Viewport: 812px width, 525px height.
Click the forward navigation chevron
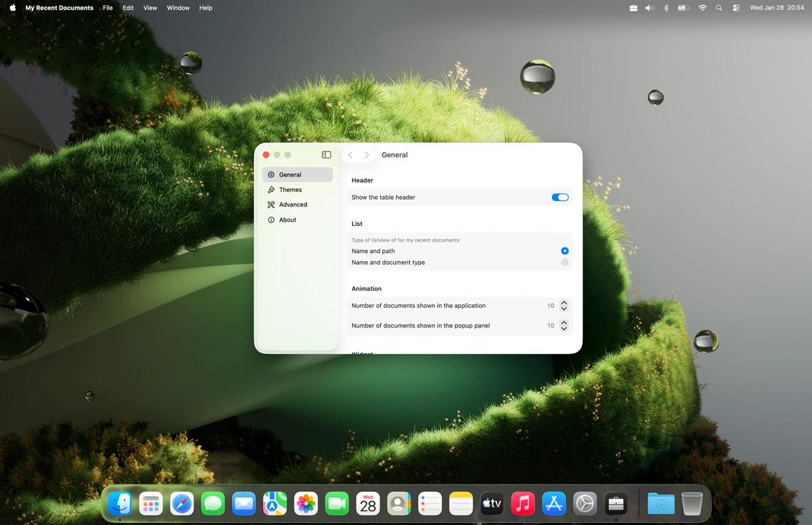point(367,154)
